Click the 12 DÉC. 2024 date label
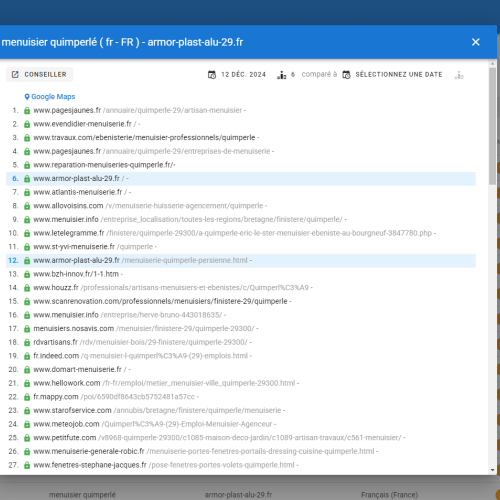500x500 pixels. pos(243,75)
